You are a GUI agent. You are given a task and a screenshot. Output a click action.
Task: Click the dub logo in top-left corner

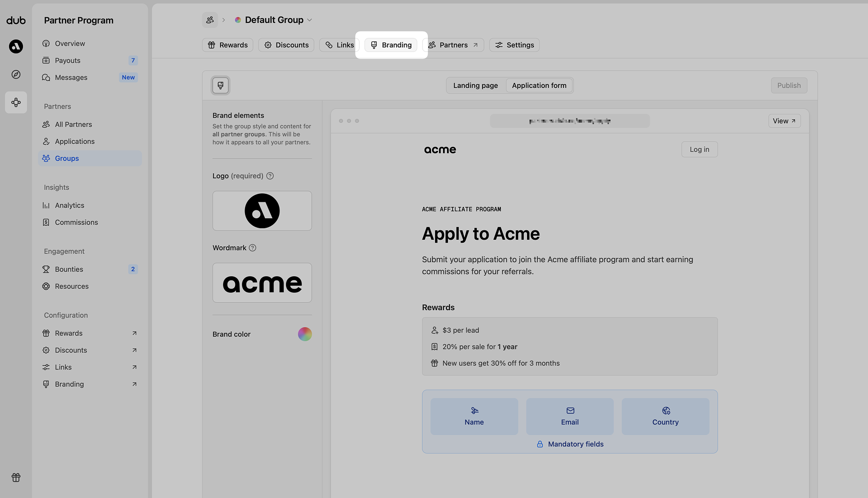click(x=16, y=20)
